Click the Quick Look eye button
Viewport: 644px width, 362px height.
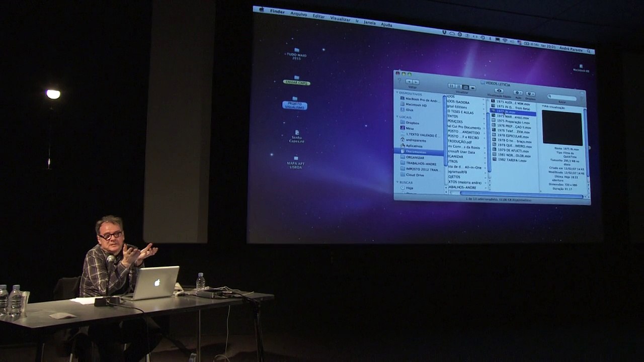click(x=499, y=90)
